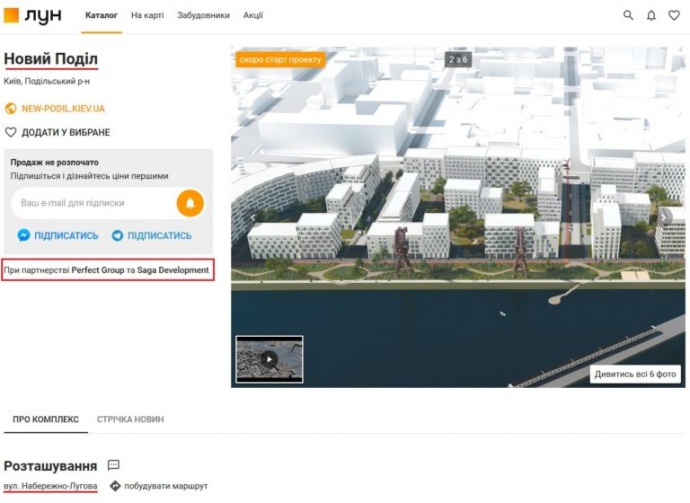
Task: Open the search magnifier icon
Action: coord(628,16)
